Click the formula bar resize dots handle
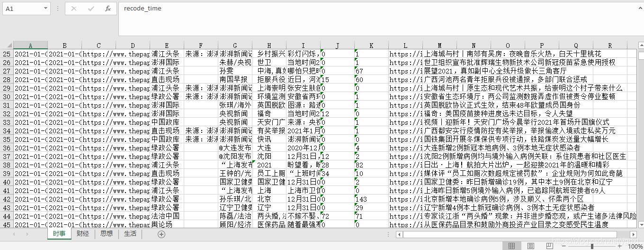Screen dimensions: 644x250 coord(58,9)
